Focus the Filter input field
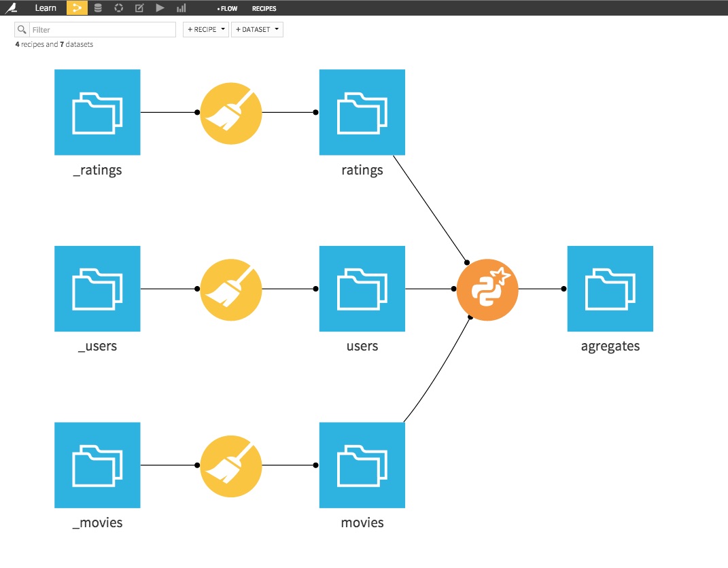The image size is (728, 568). click(103, 30)
